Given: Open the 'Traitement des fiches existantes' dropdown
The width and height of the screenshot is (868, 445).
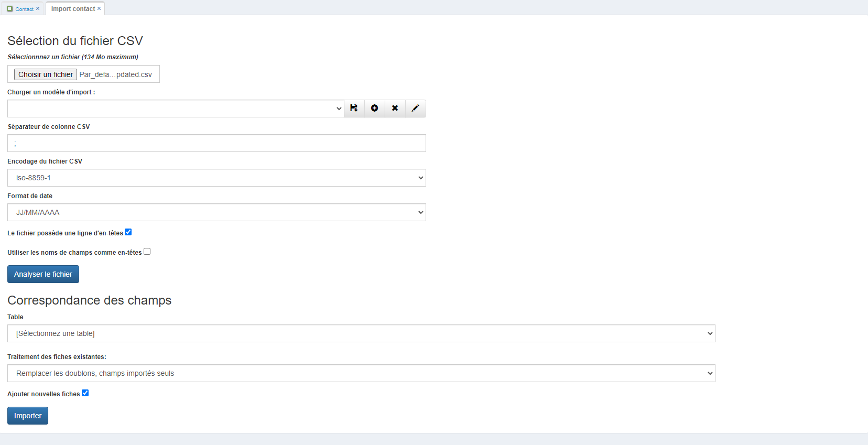Looking at the screenshot, I should (361, 373).
